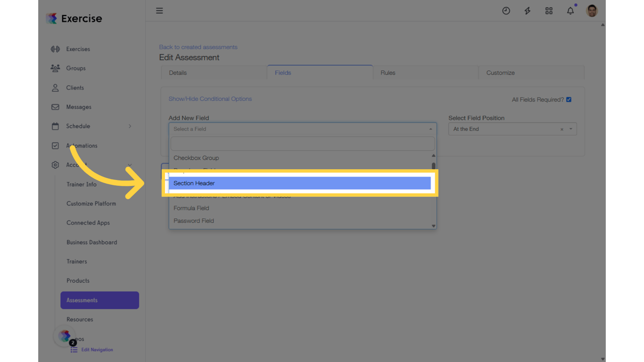Click the Schedule calendar icon
Image resolution: width=644 pixels, height=362 pixels.
click(x=55, y=126)
